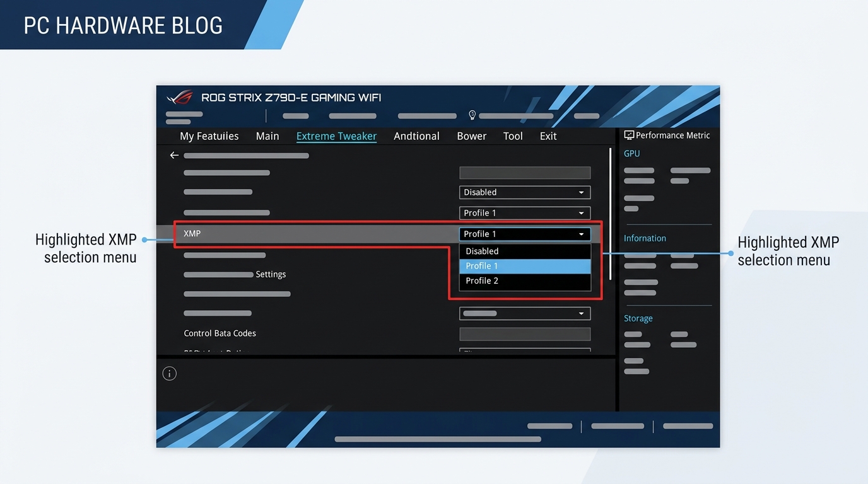Click the lightbulb icon in header

[x=472, y=115]
